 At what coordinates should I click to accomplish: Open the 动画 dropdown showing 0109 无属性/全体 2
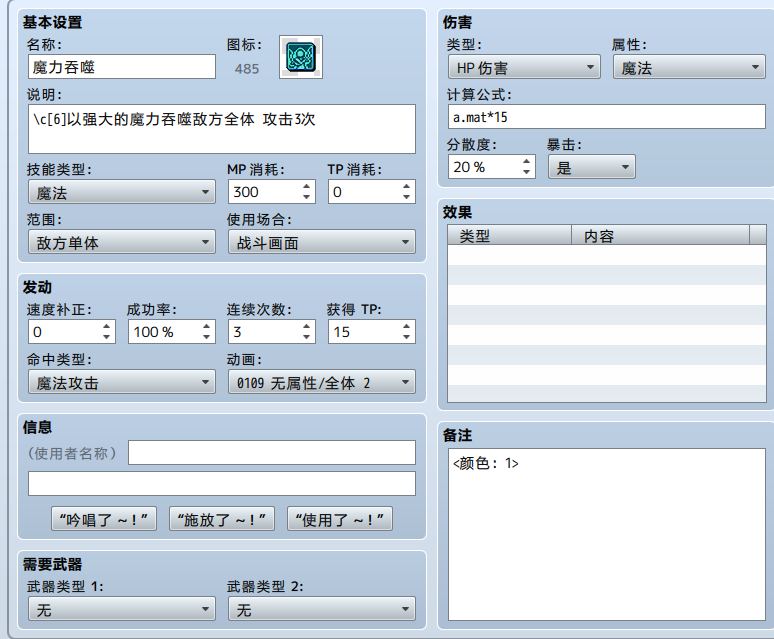[321, 382]
